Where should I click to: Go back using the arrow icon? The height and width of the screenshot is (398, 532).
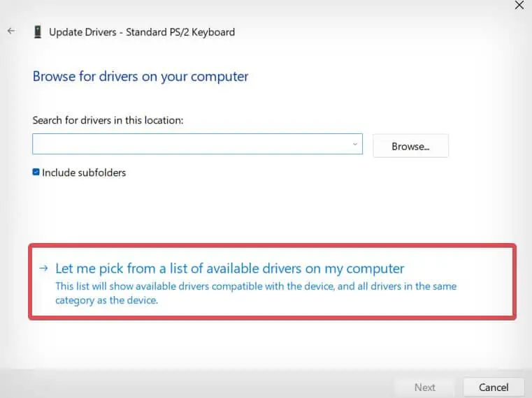click(x=11, y=31)
